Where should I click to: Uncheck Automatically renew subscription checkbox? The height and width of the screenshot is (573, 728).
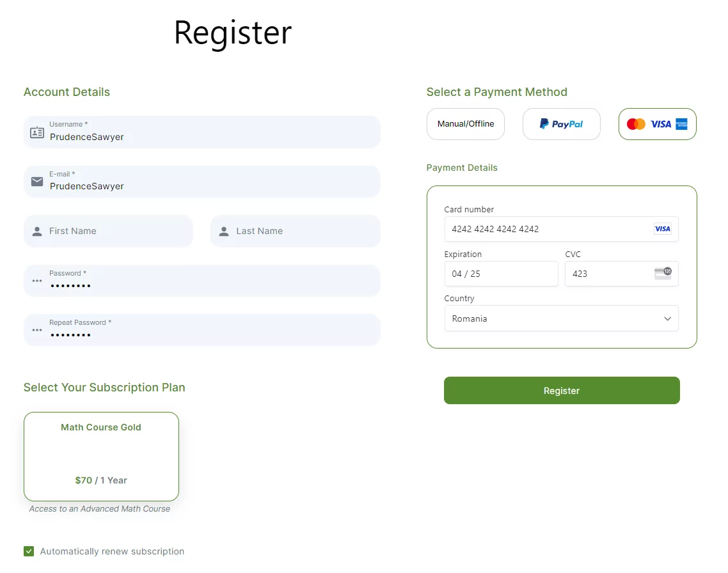click(29, 551)
